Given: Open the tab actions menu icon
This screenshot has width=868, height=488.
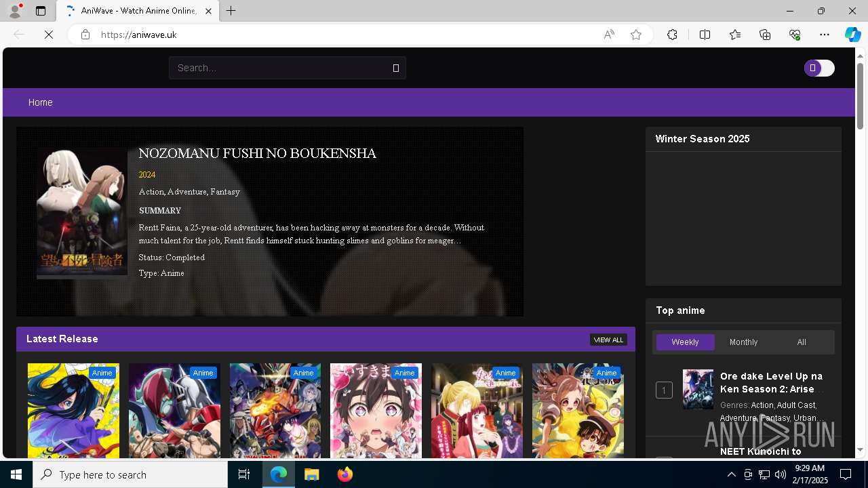Looking at the screenshot, I should 41,11.
